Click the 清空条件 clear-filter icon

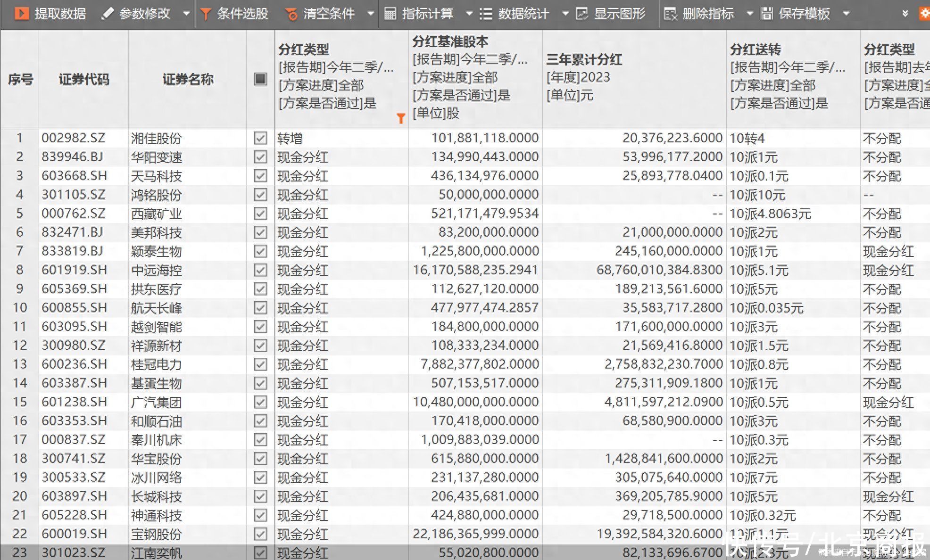[291, 14]
